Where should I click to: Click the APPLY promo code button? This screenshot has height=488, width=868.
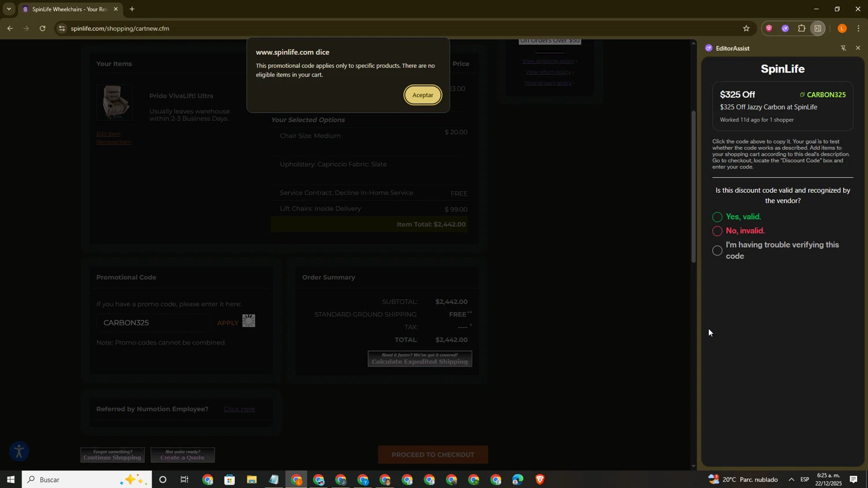[x=227, y=323]
